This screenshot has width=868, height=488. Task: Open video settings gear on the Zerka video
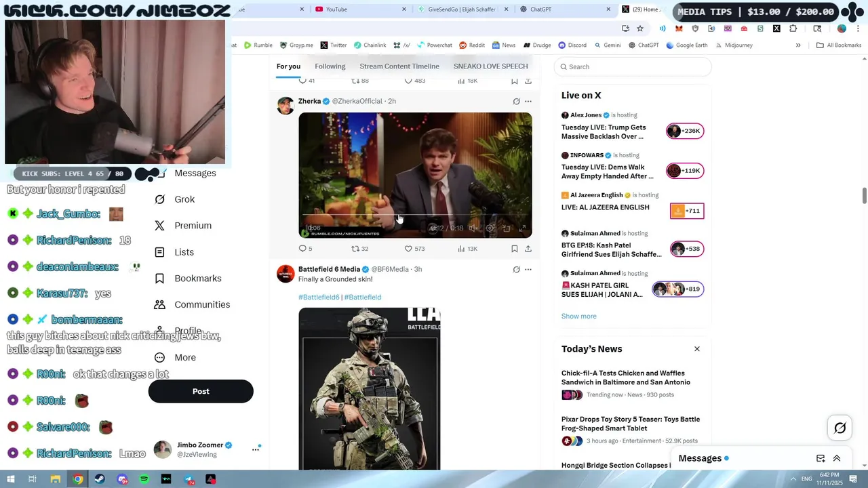click(x=490, y=228)
